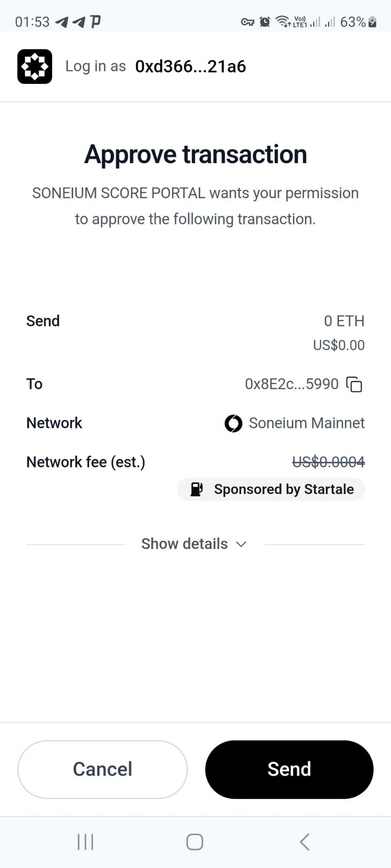The image size is (391, 868).
Task: Tap the gas pump icon
Action: click(197, 489)
